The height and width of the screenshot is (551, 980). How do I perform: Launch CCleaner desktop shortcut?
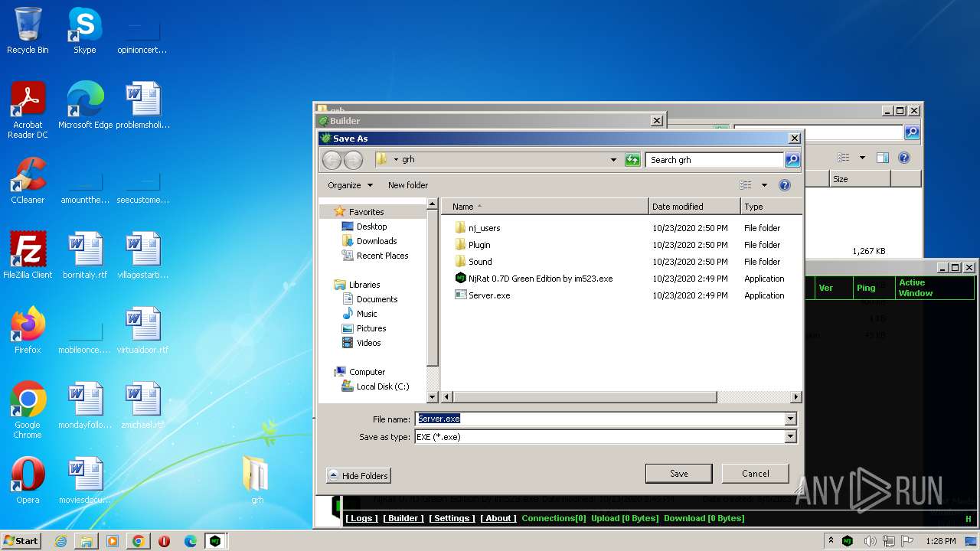[28, 181]
